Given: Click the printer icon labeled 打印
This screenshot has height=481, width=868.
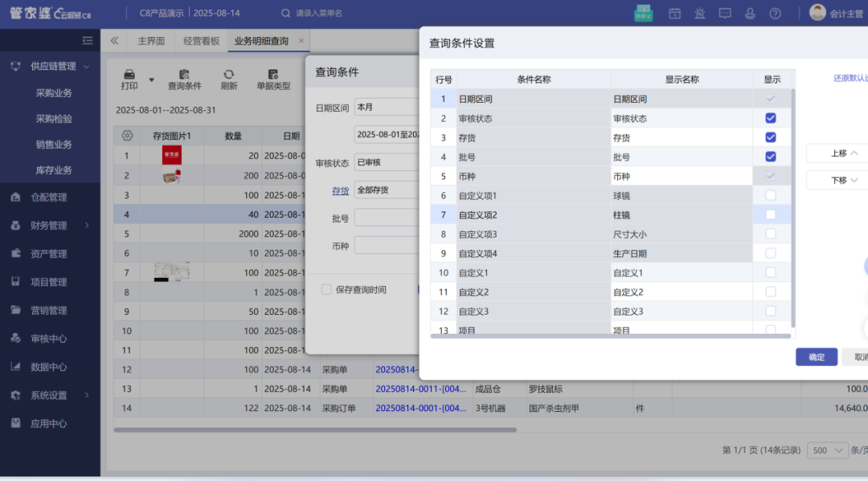Looking at the screenshot, I should [129, 74].
